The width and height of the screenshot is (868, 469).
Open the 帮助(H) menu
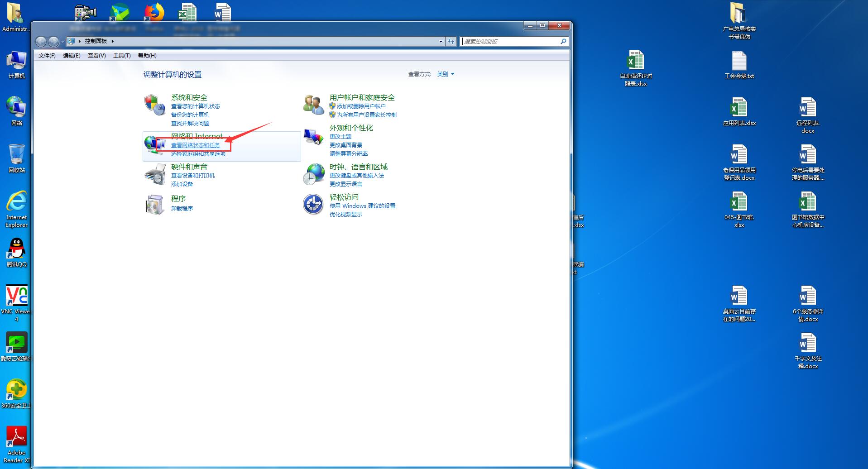click(x=147, y=56)
